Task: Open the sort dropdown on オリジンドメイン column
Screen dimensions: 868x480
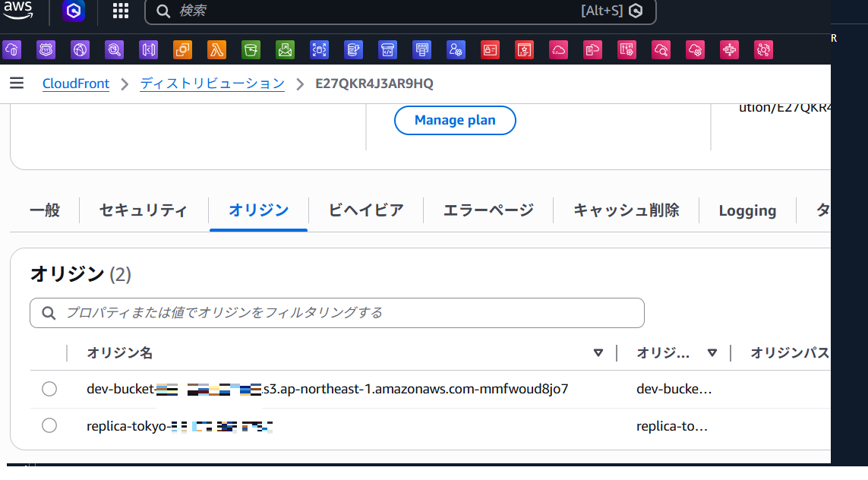Action: tap(712, 352)
